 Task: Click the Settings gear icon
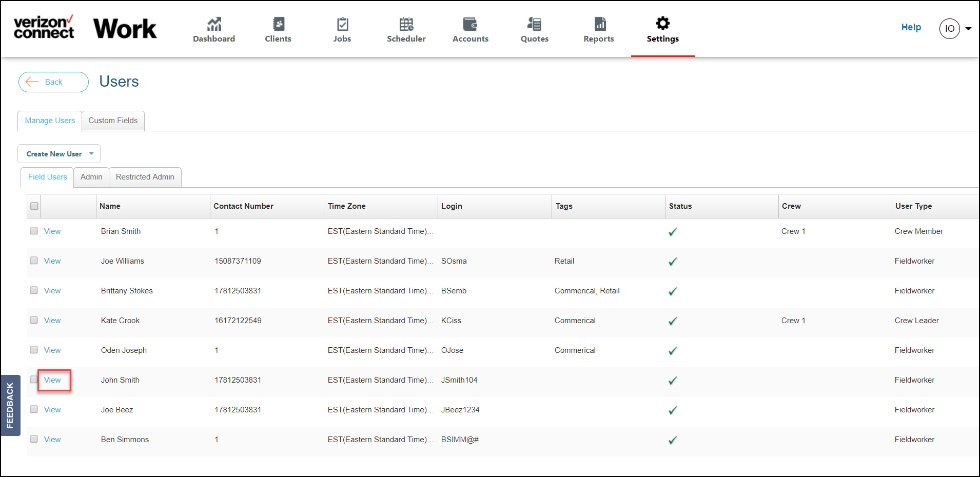point(662,23)
